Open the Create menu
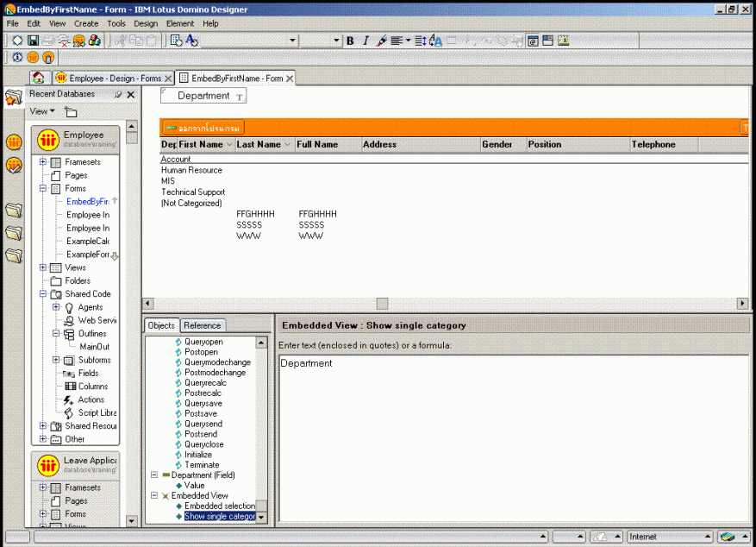The height and width of the screenshot is (547, 756). click(86, 23)
